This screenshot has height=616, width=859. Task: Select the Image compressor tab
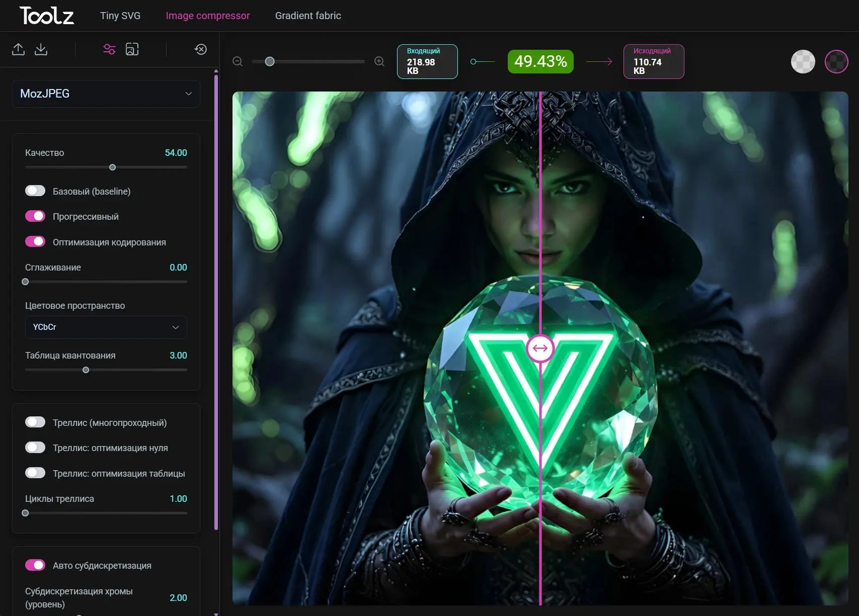tap(208, 16)
